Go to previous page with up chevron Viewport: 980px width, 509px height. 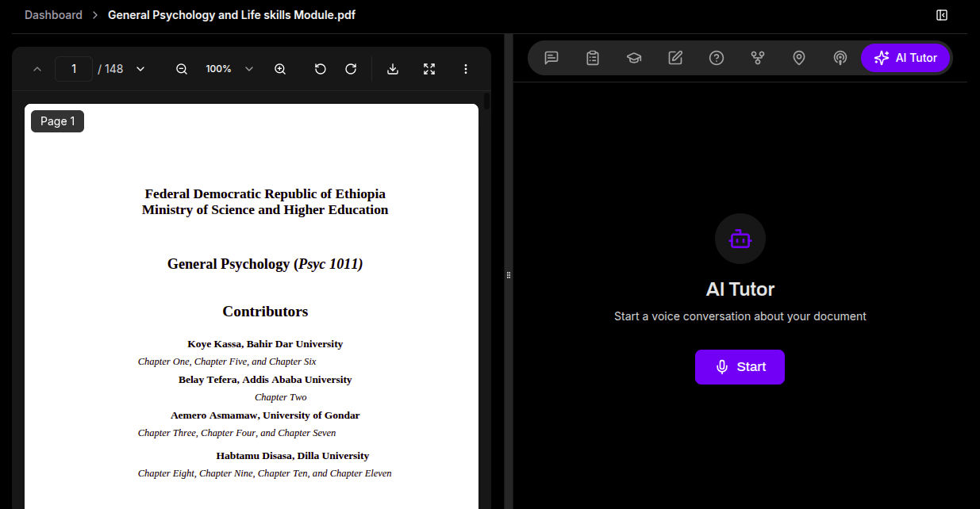pos(37,69)
